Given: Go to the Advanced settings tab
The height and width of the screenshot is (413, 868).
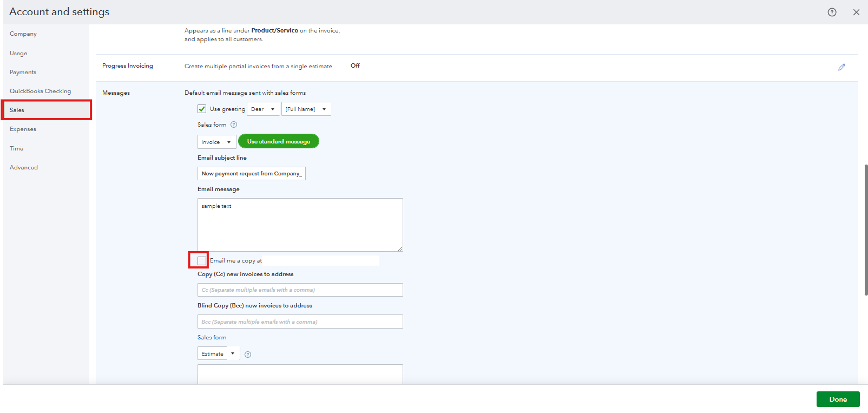Looking at the screenshot, I should pyautogui.click(x=24, y=167).
